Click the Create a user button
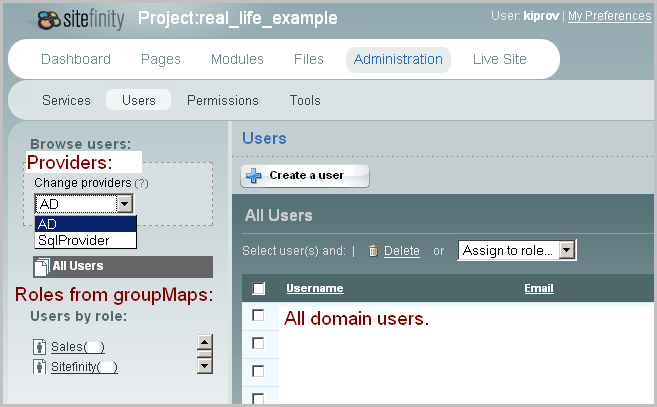 (x=305, y=176)
